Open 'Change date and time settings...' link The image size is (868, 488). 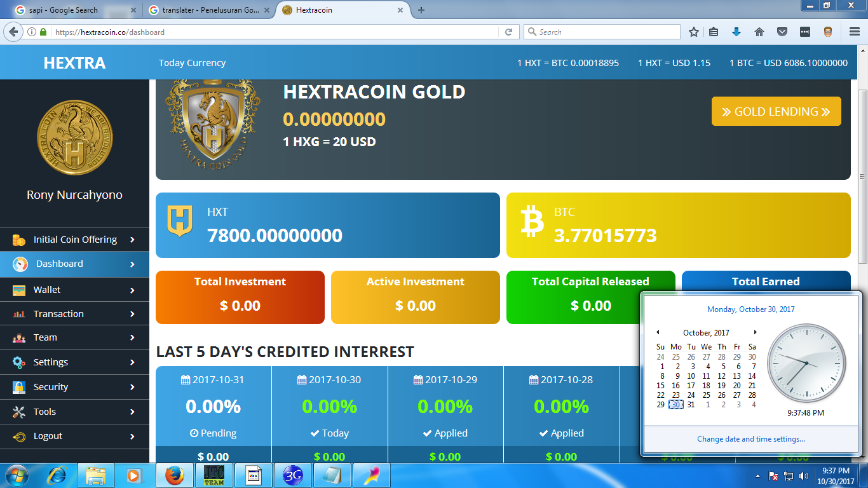751,439
